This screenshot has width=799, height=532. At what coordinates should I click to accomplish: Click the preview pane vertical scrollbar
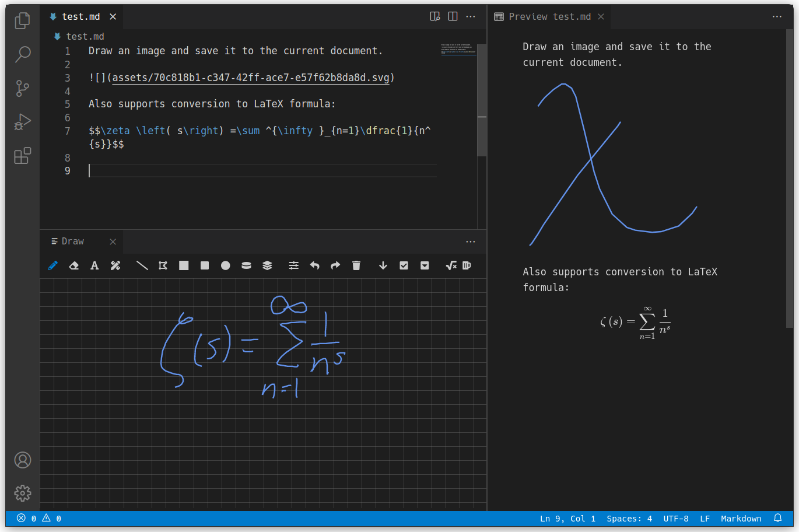tap(790, 178)
